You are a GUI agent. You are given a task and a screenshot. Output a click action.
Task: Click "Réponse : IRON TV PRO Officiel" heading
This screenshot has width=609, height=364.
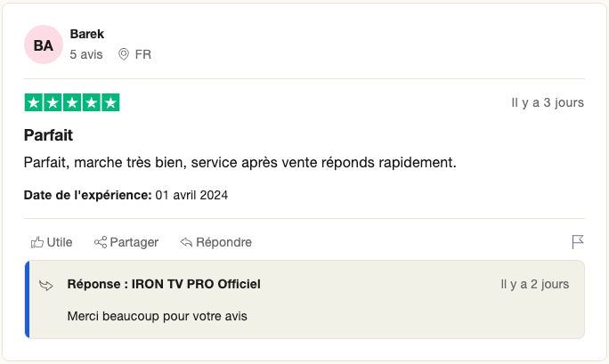tap(164, 284)
